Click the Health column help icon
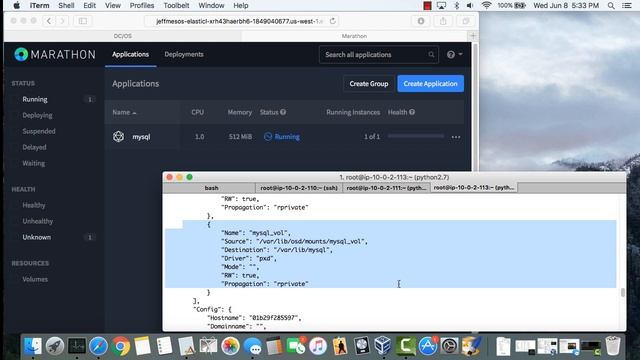The height and width of the screenshot is (360, 640). 412,112
